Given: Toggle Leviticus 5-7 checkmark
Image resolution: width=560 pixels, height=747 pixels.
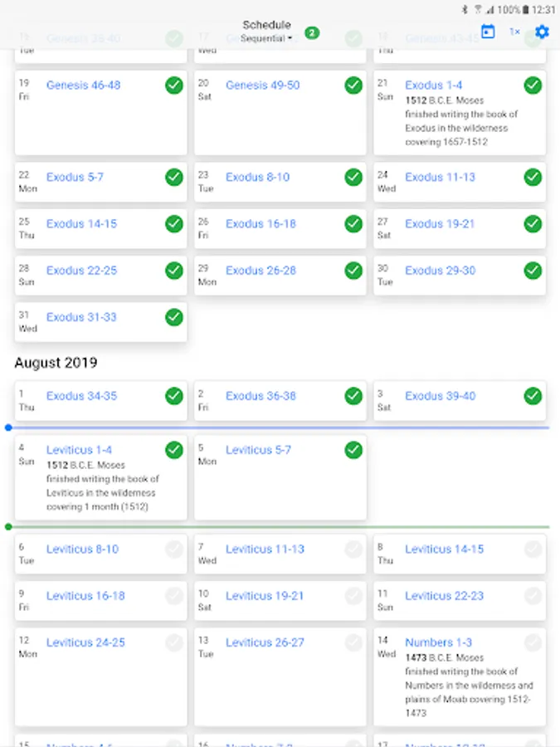Looking at the screenshot, I should click(x=353, y=450).
